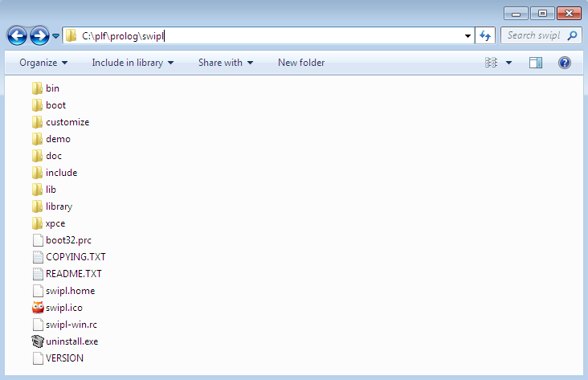
Task: Click the "VERSION" file name
Action: pos(64,358)
